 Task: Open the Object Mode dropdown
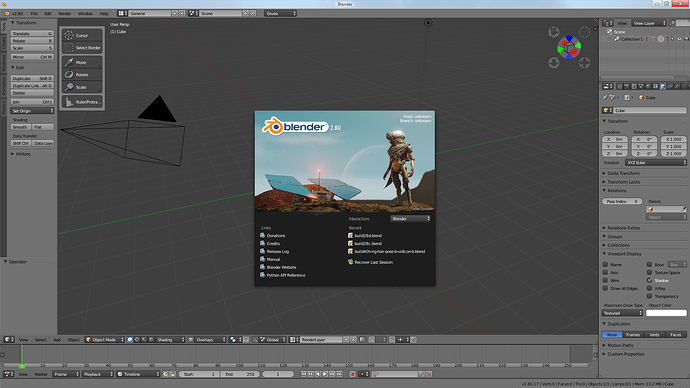[105, 340]
